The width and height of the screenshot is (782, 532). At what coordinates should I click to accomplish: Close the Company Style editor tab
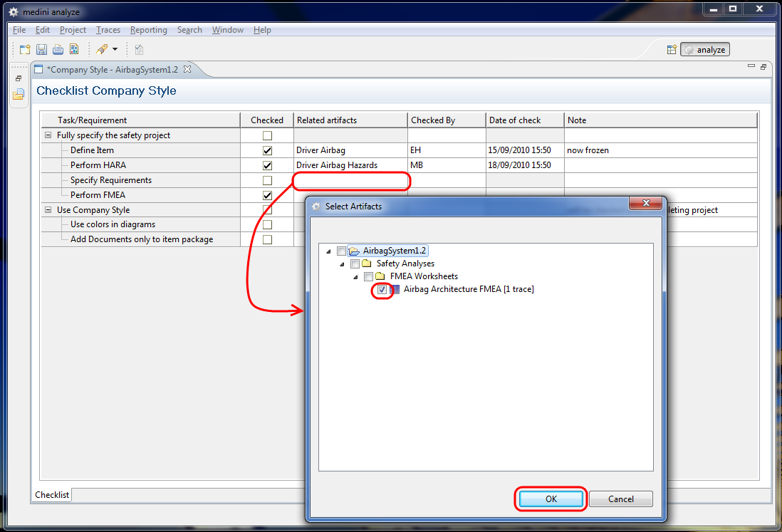pos(187,69)
